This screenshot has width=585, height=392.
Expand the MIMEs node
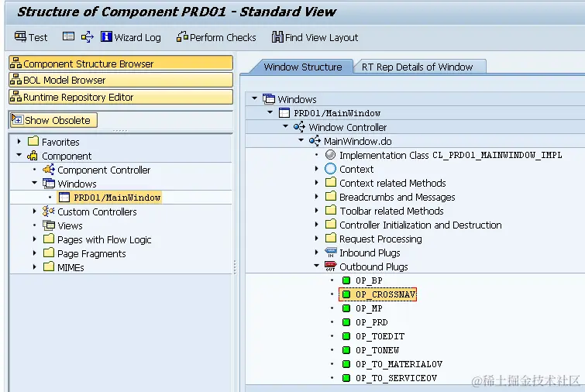point(35,267)
